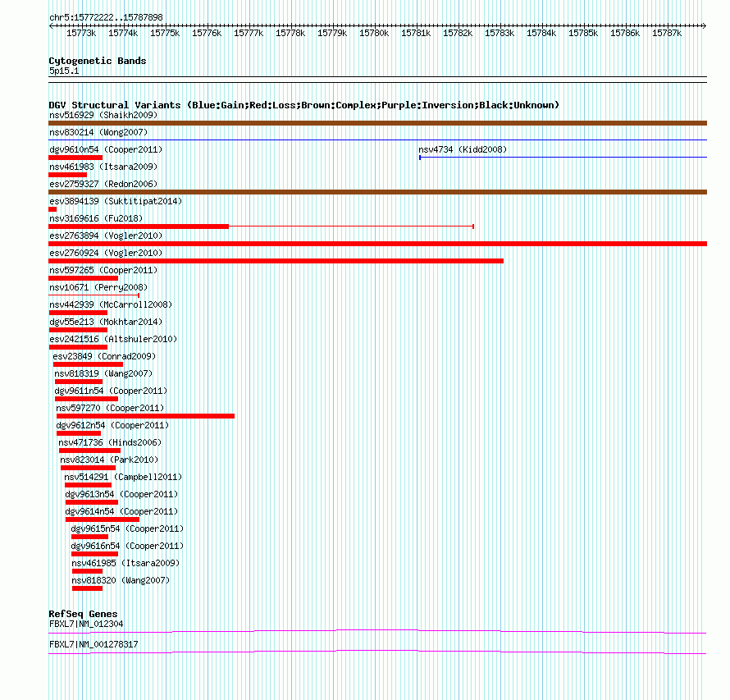Select nsv823014 (Park2010) label
The image size is (730, 700).
click(x=109, y=460)
